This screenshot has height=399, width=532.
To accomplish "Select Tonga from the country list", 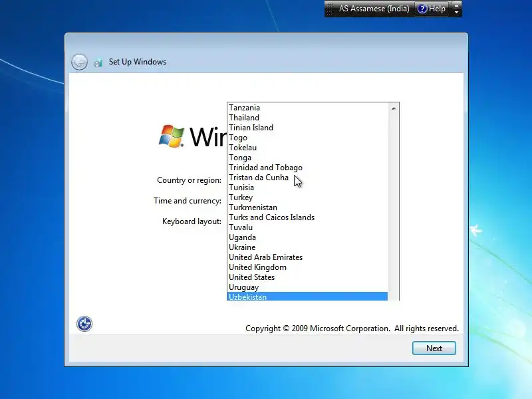I will (x=307, y=158).
